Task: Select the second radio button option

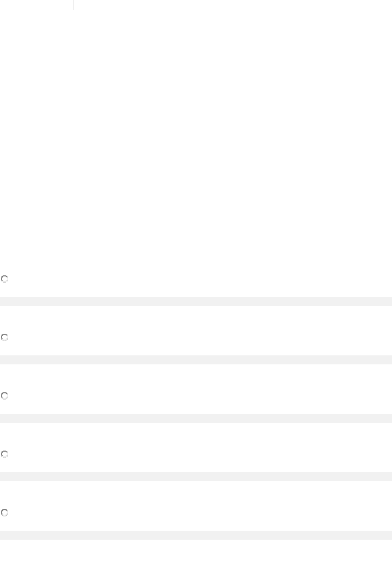Action: 4,337
